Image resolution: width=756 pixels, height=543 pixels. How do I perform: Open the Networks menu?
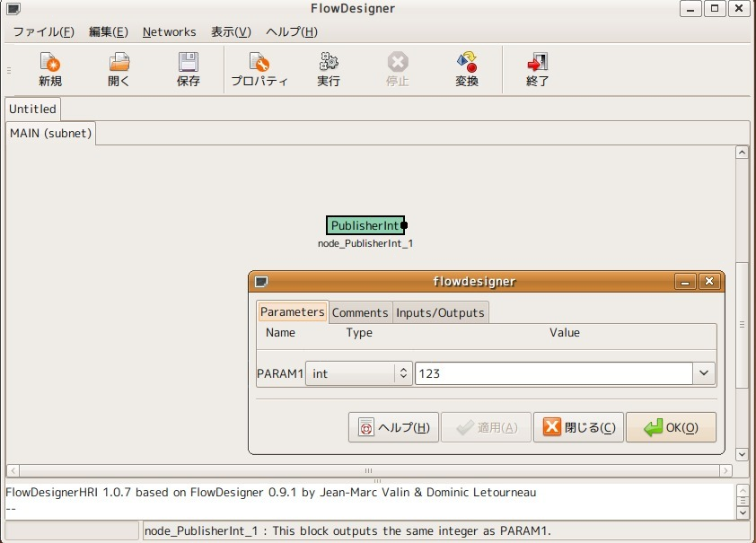(169, 31)
